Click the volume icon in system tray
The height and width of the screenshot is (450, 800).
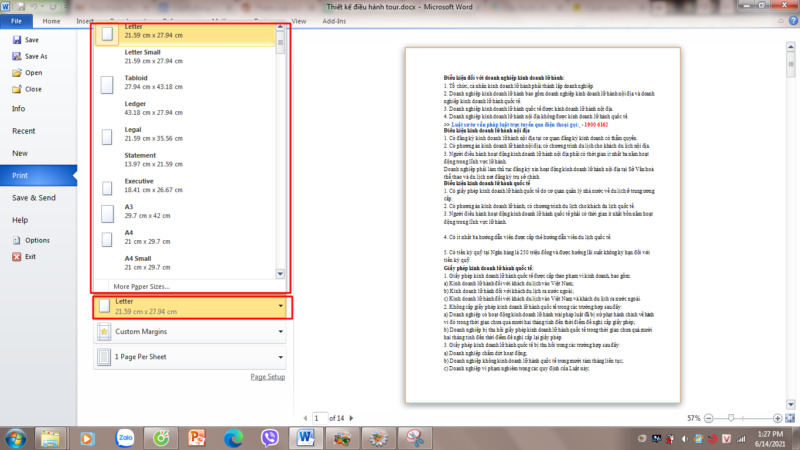(x=684, y=439)
